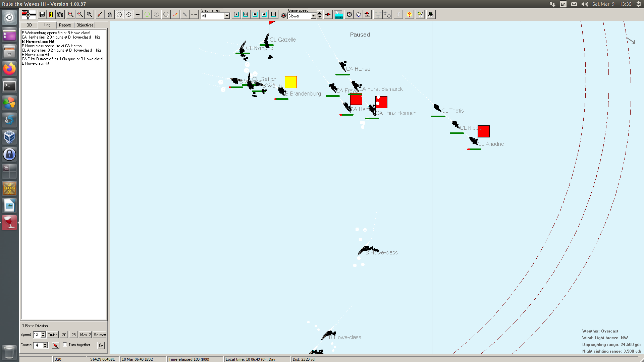Click the red course pointer arrow button

point(56,345)
